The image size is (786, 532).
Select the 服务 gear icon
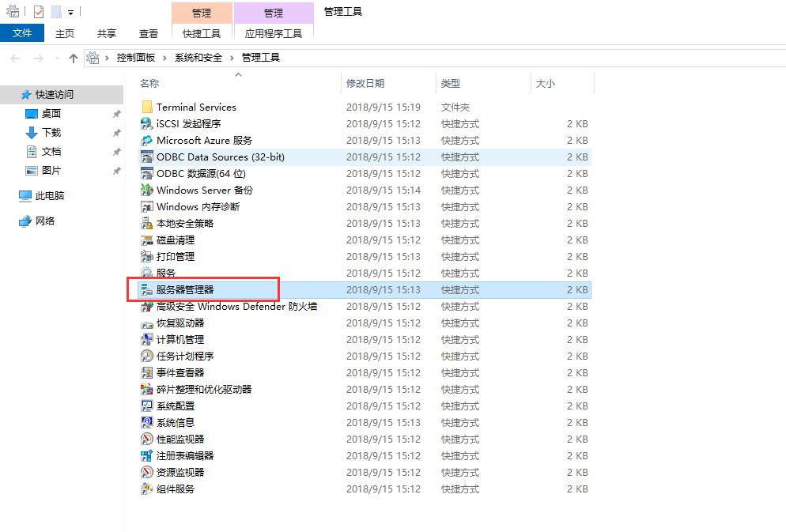pyautogui.click(x=147, y=273)
